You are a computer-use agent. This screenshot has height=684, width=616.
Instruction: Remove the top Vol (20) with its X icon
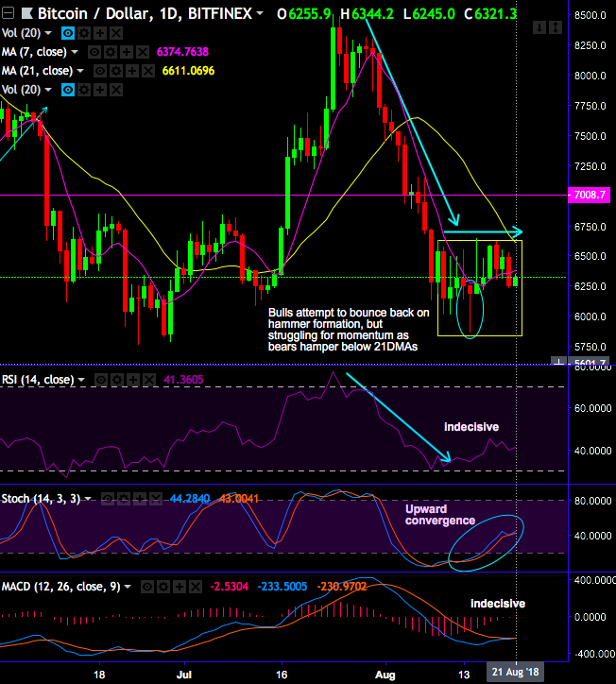116,33
